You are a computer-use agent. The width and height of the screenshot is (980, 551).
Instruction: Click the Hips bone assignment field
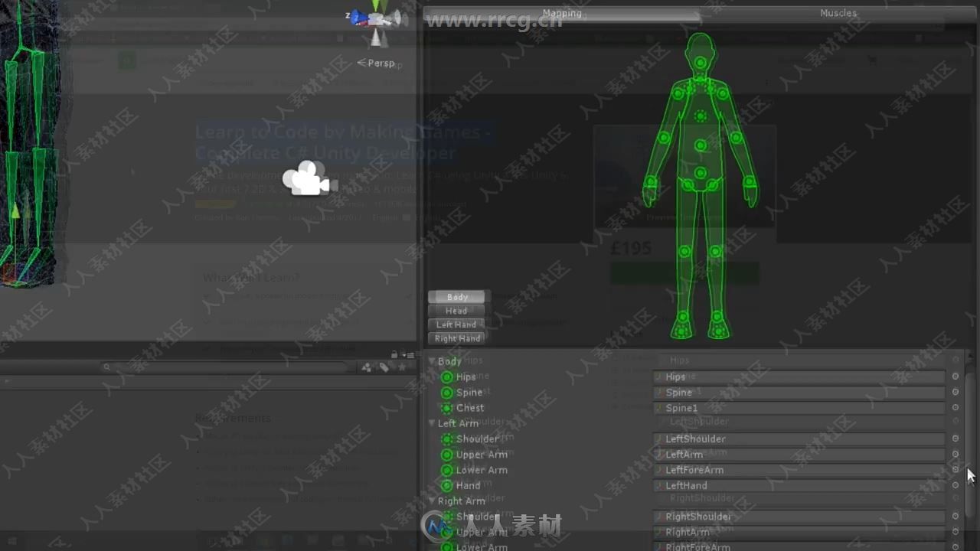[799, 377]
